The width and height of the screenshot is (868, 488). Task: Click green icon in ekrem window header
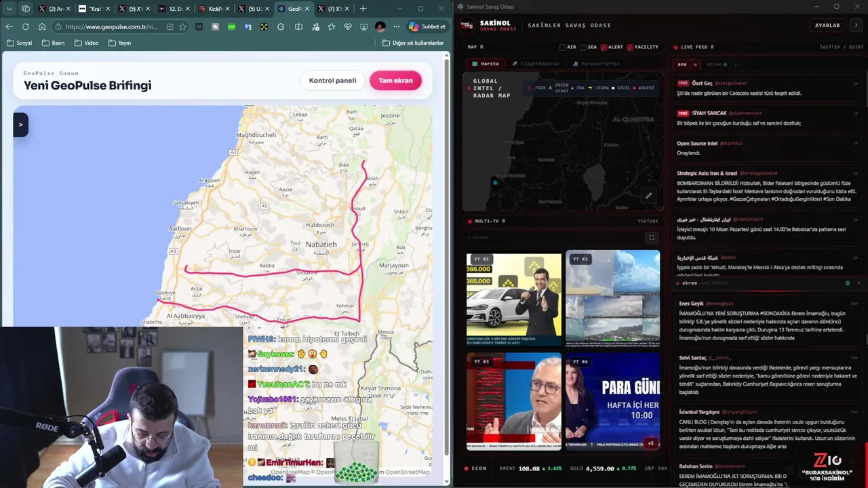pos(847,283)
